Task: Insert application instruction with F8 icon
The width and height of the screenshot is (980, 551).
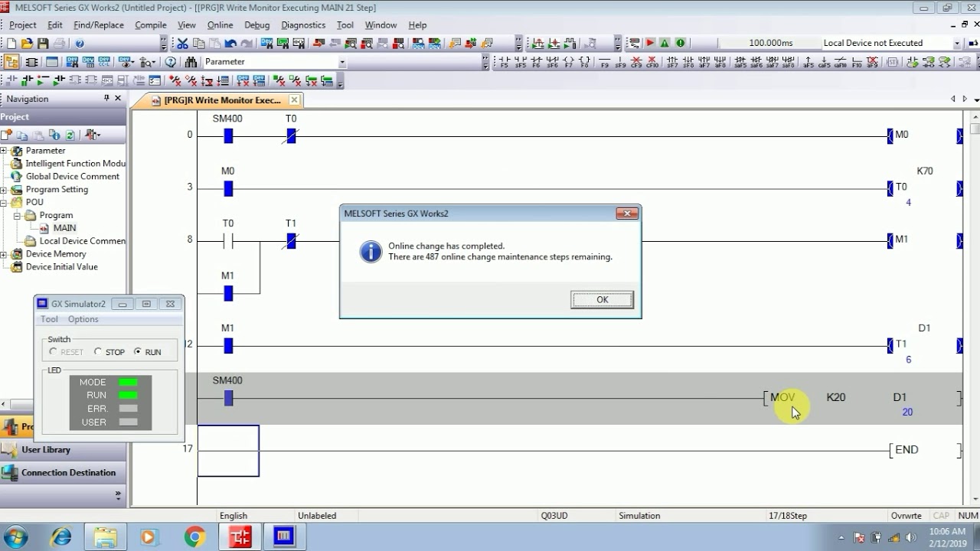Action: pyautogui.click(x=584, y=62)
